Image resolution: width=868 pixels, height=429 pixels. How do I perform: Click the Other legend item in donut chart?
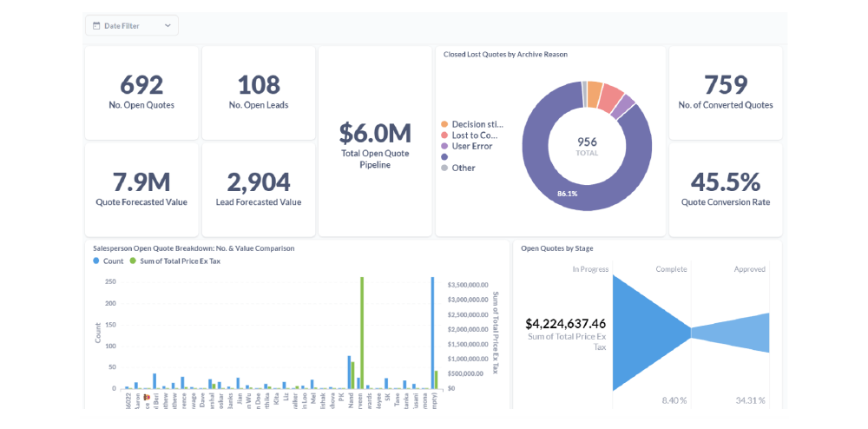pyautogui.click(x=463, y=168)
